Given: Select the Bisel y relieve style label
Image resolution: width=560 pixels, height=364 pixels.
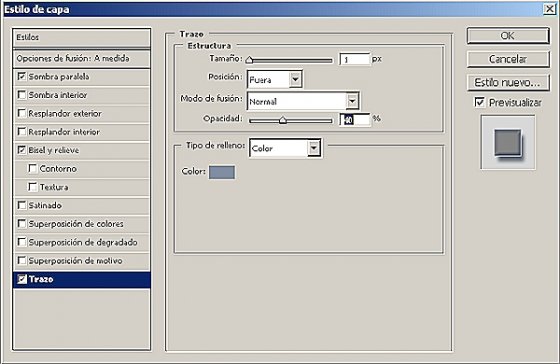Looking at the screenshot, I should pyautogui.click(x=54, y=150).
